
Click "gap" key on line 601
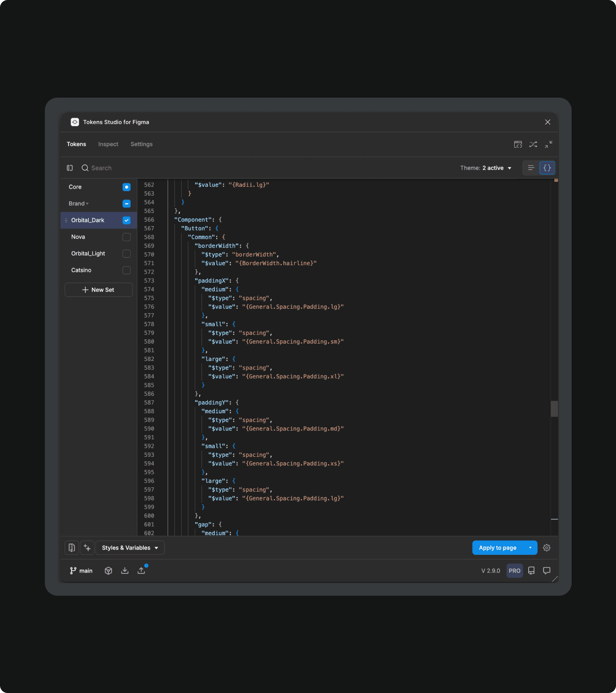pos(203,524)
